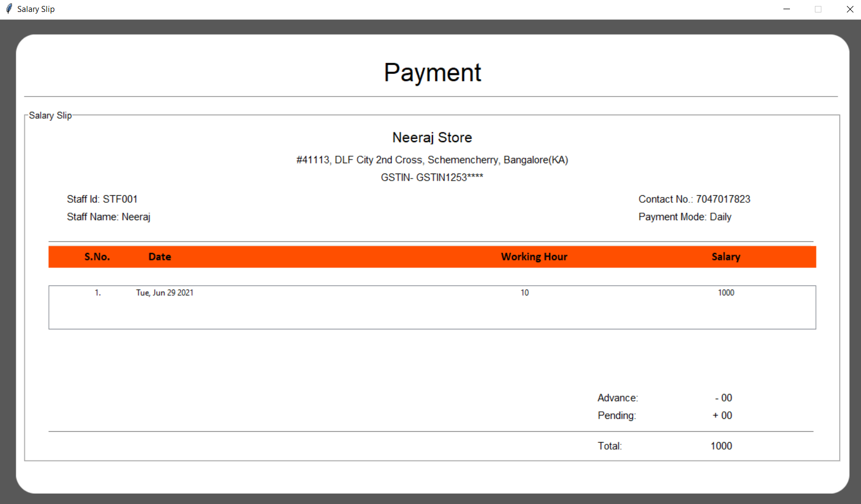Viewport: 861px width, 504px height.
Task: Select the Neeraj Store title text
Action: pyautogui.click(x=432, y=138)
